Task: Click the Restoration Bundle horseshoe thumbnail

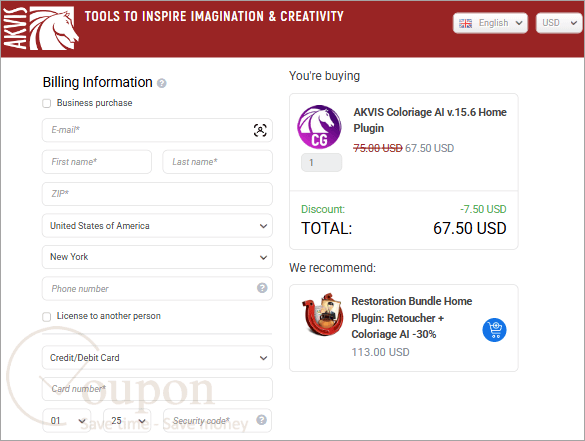Action: click(323, 314)
